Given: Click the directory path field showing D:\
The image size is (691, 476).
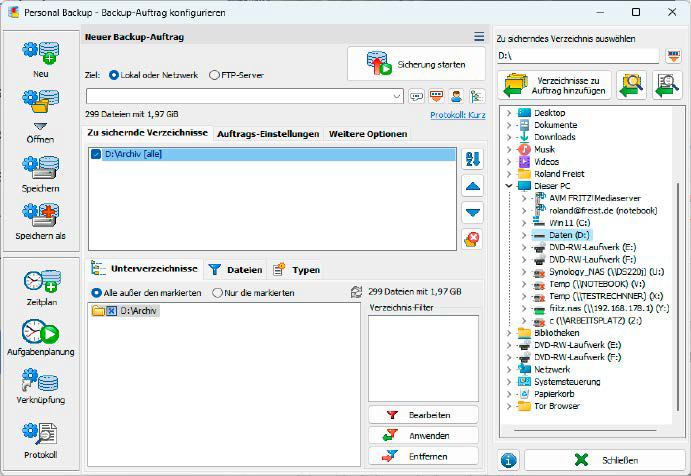Looking at the screenshot, I should [x=578, y=56].
